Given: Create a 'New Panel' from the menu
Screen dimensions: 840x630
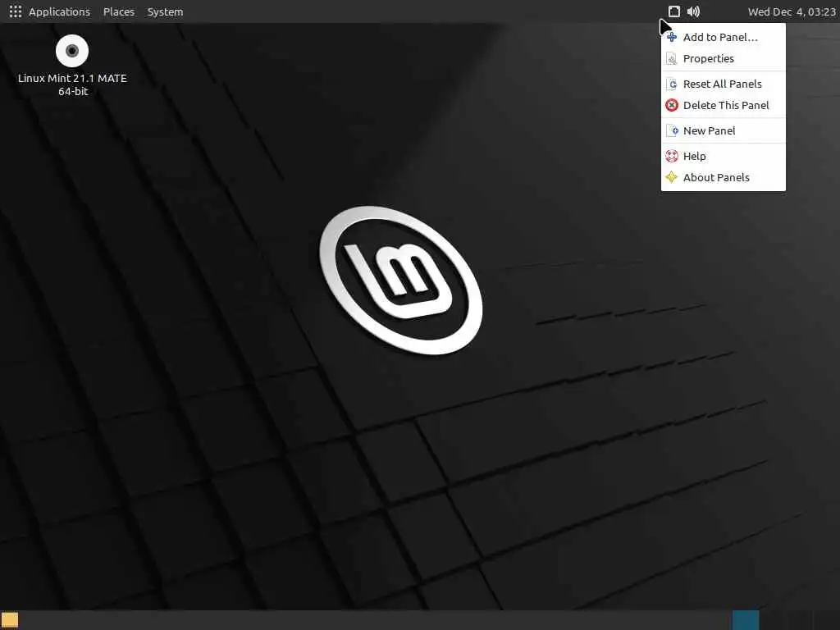Looking at the screenshot, I should pyautogui.click(x=724, y=130).
